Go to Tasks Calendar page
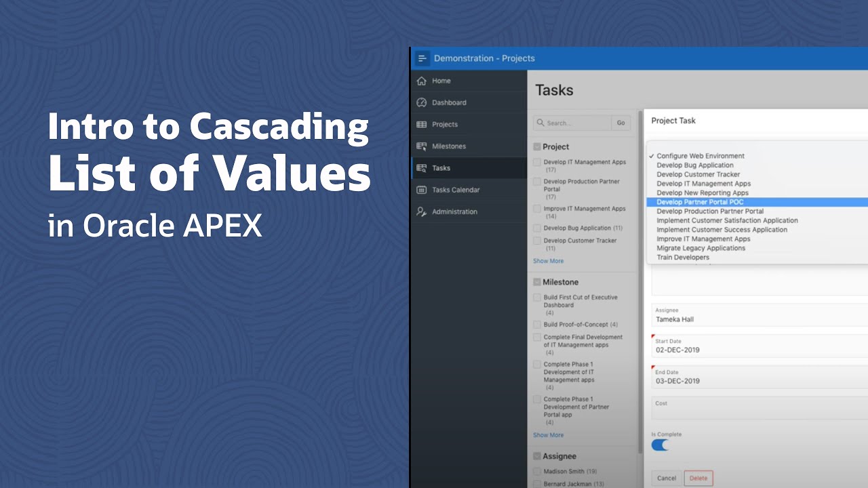 tap(469, 190)
